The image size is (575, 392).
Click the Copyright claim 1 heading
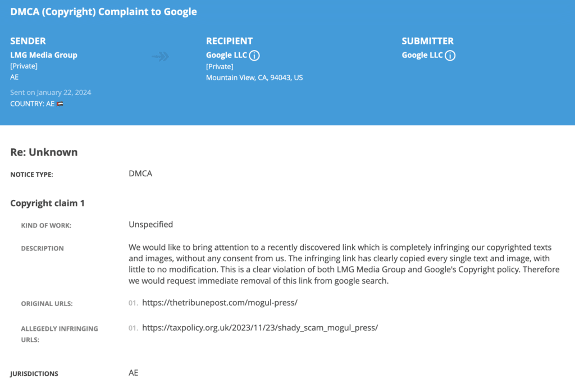[47, 203]
